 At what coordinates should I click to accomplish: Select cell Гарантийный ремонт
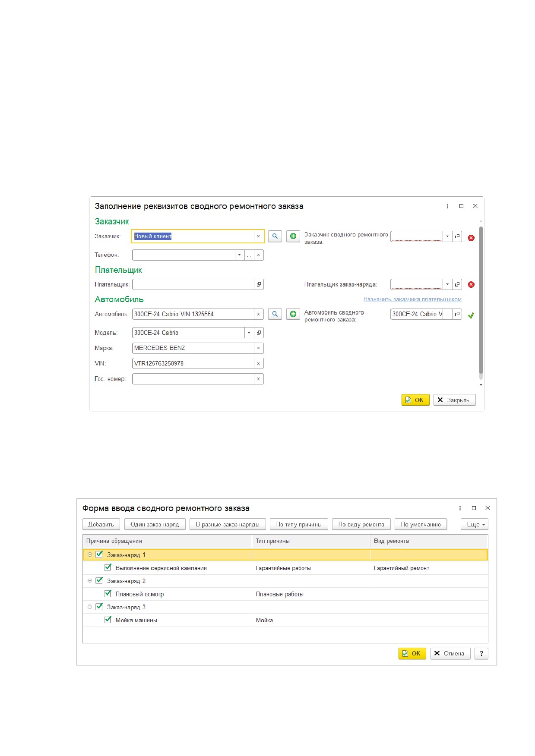point(429,568)
